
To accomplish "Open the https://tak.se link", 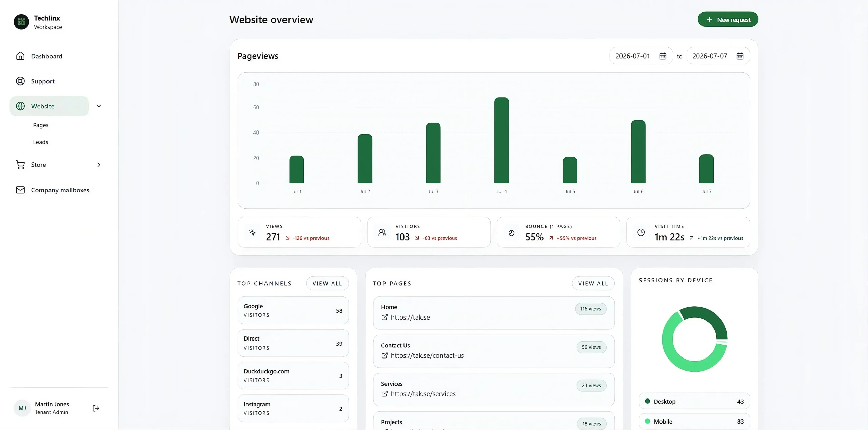I will [410, 317].
